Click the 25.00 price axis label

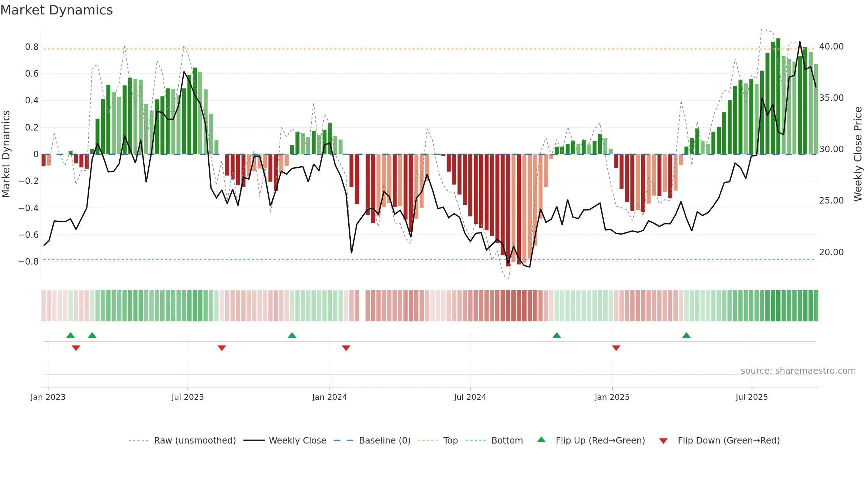click(x=831, y=201)
